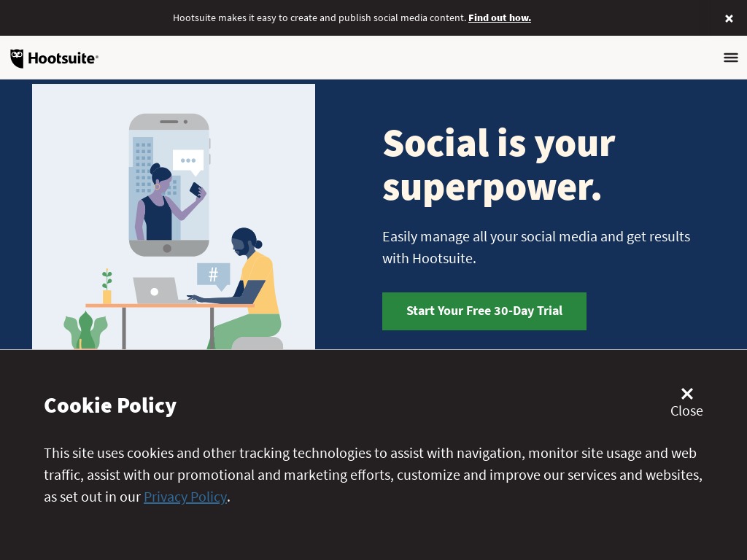Click the 'Cookie Policy' heading

tap(110, 405)
